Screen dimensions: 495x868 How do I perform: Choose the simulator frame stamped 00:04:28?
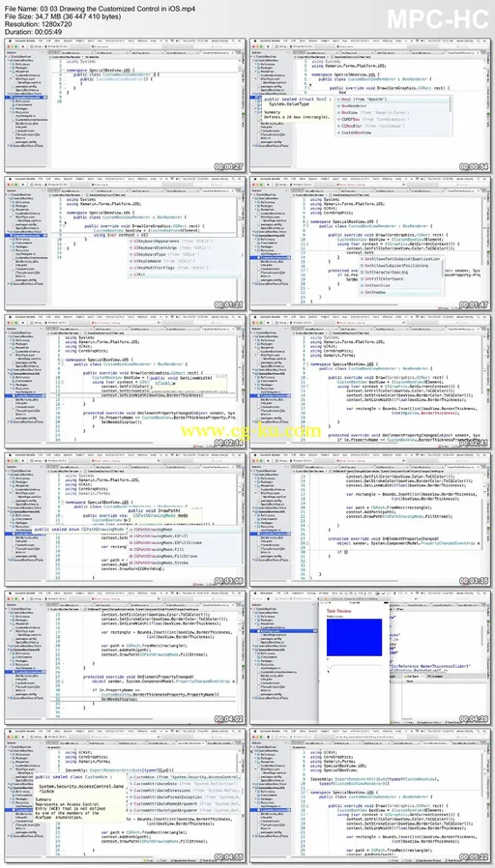[370, 658]
